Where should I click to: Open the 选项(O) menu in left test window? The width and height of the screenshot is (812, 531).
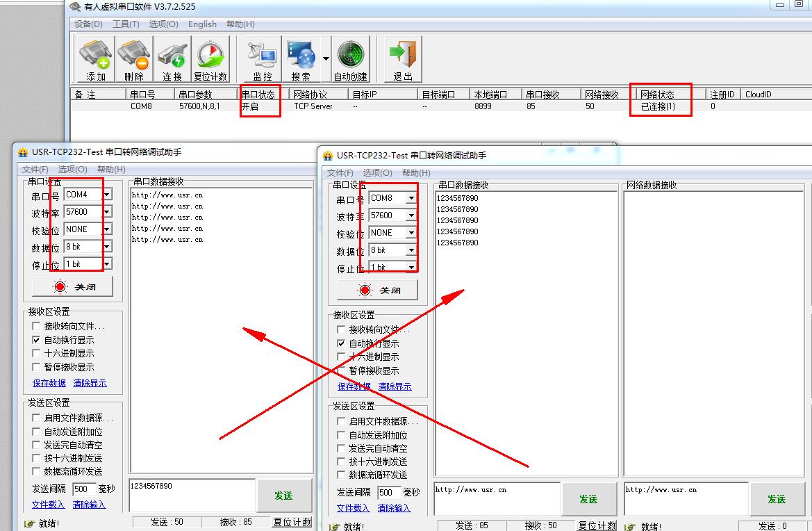(72, 170)
